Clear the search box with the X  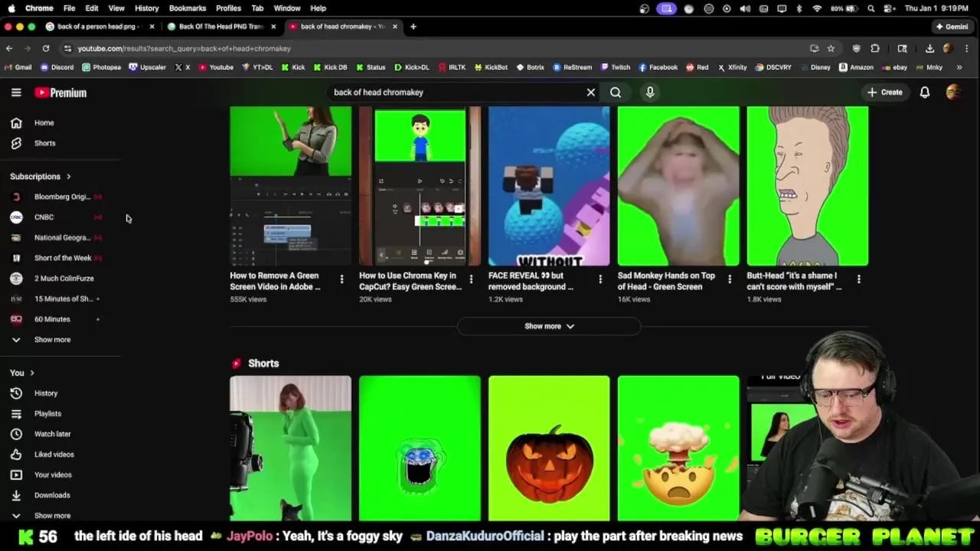pos(591,93)
